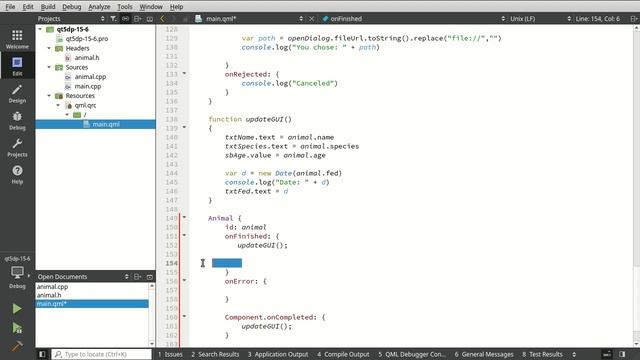The image size is (640, 360).
Task: Open the Design mode
Action: tap(17, 93)
